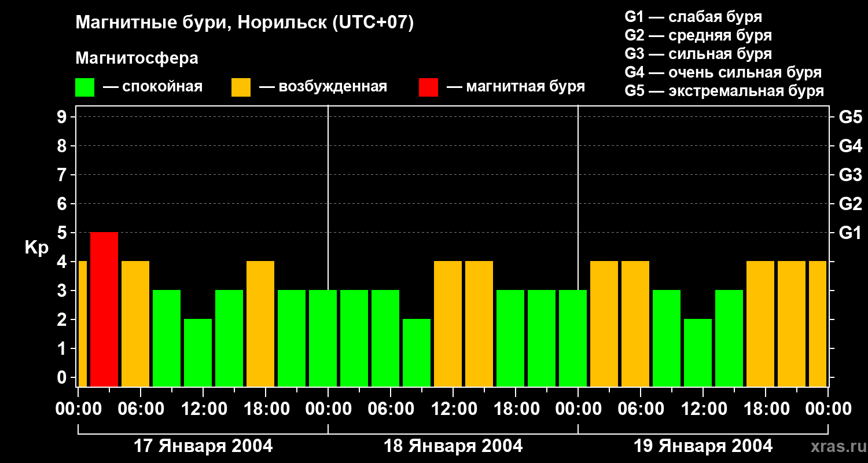The height and width of the screenshot is (463, 868).
Task: Click the red магнитная буря legend swatch
Action: coord(428,87)
